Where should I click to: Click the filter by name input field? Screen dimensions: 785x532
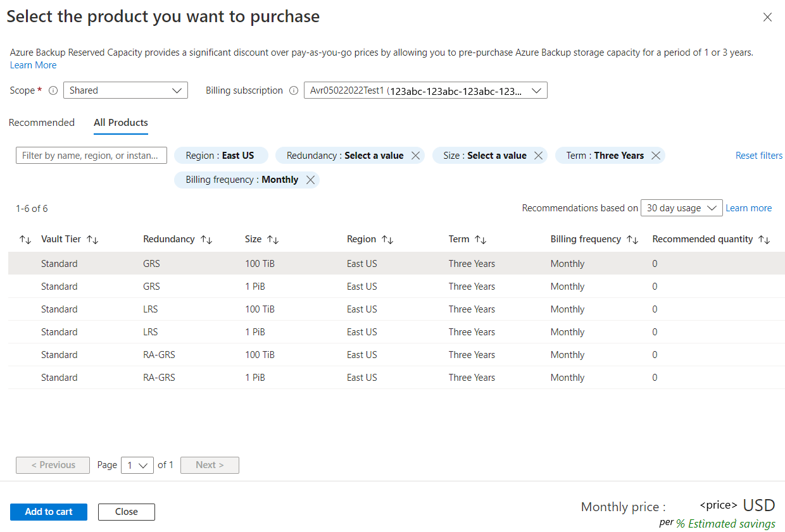[91, 156]
